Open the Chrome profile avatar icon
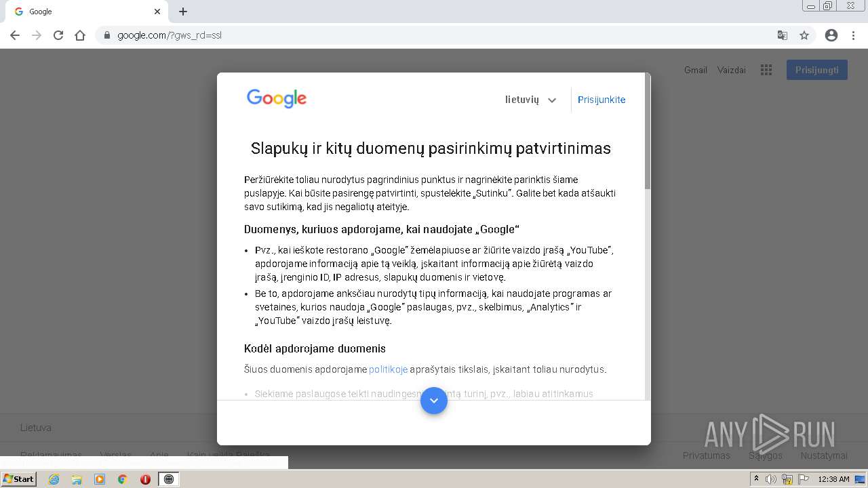The height and width of the screenshot is (488, 868). point(831,35)
